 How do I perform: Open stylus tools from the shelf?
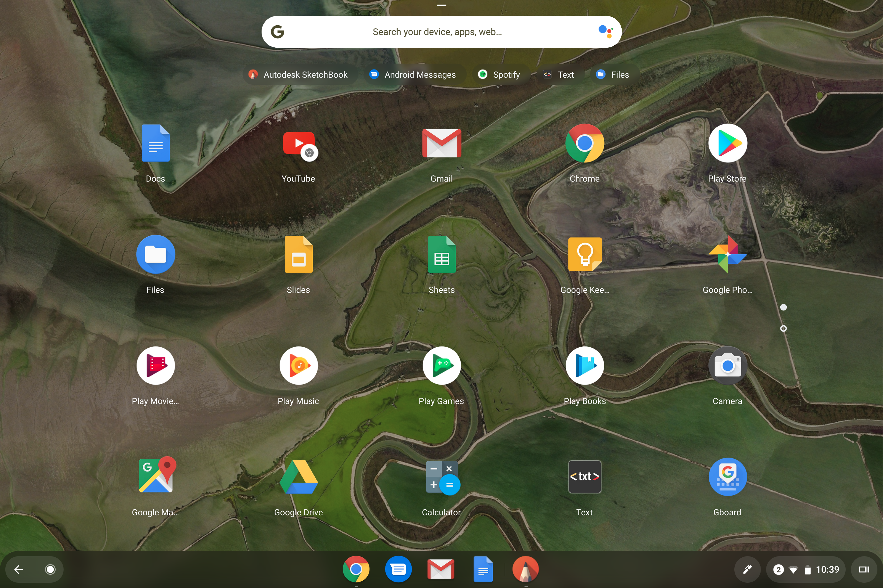pyautogui.click(x=747, y=569)
